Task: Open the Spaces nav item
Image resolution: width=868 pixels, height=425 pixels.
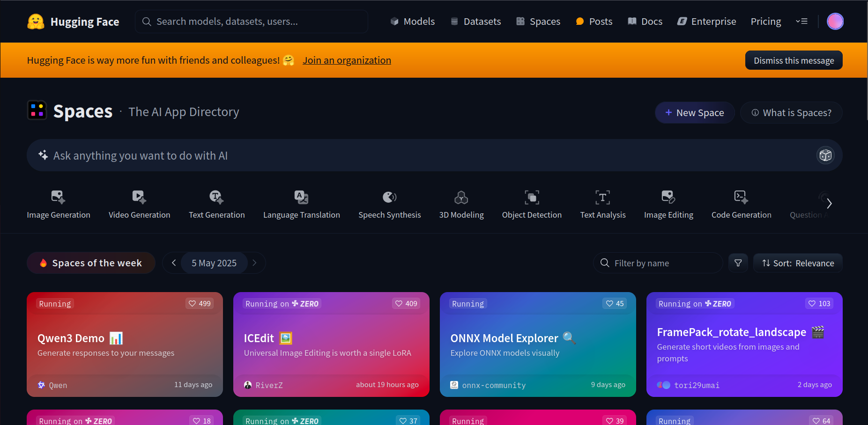Action: (538, 22)
